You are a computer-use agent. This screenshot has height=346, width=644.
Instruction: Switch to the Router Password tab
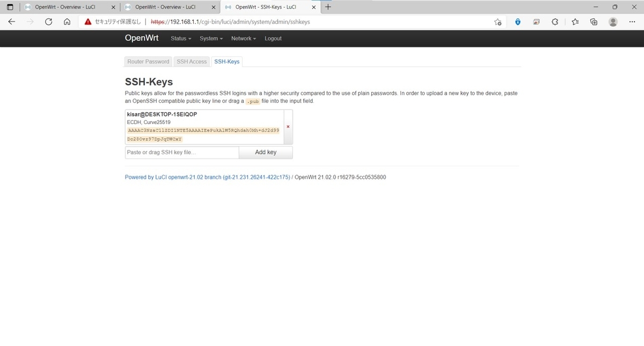point(148,62)
